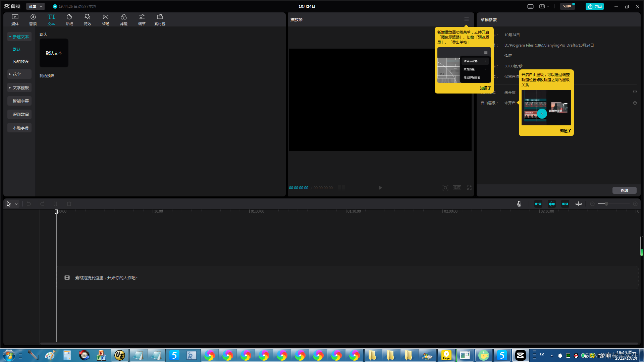The width and height of the screenshot is (644, 362).
Task: Toggle the clip linkage button
Action: pyautogui.click(x=565, y=204)
